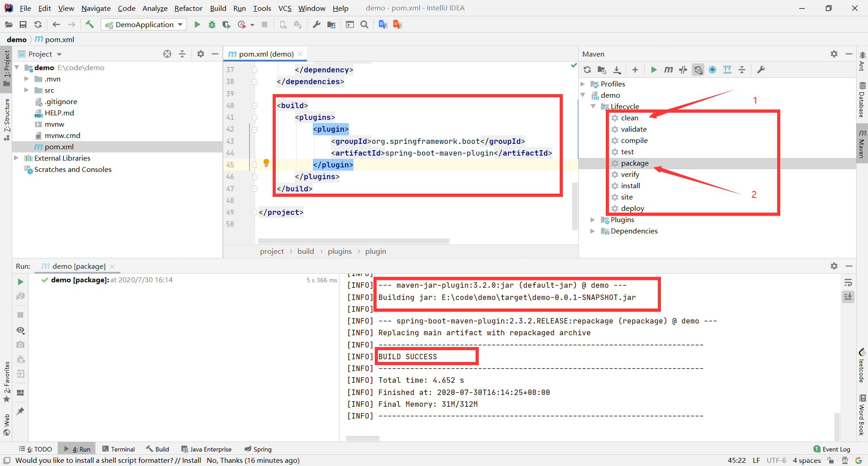Reimport all Maven projects icon

click(x=587, y=70)
